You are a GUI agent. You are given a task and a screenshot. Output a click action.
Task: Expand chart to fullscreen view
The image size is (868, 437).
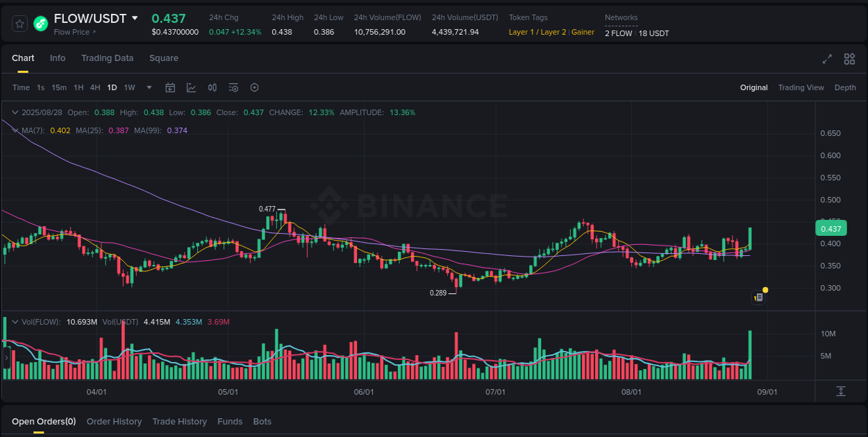pyautogui.click(x=826, y=60)
